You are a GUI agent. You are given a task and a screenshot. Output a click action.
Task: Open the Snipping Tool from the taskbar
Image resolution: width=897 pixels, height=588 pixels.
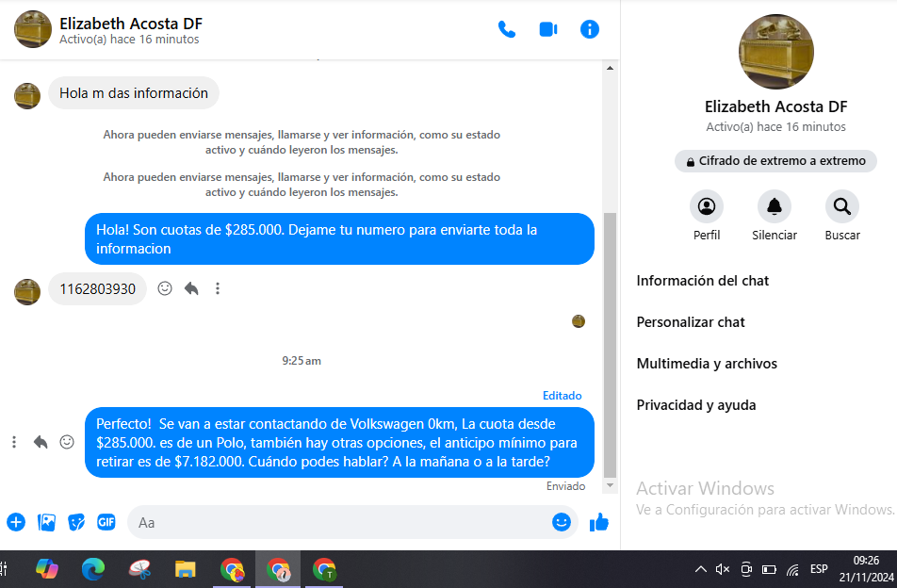tap(139, 569)
